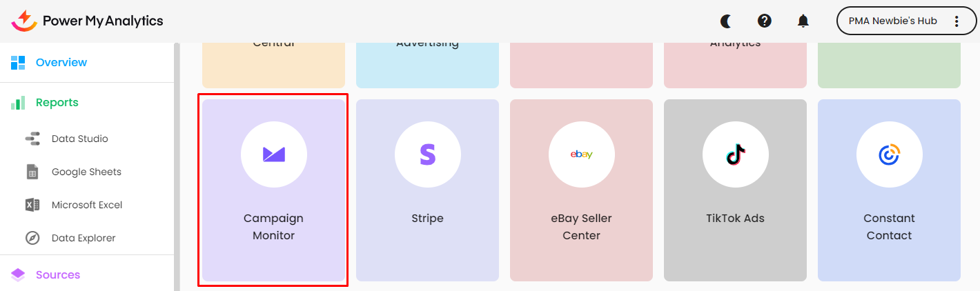Viewport: 980px width, 291px height.
Task: Click the Advertising source card at top
Action: coord(427,63)
